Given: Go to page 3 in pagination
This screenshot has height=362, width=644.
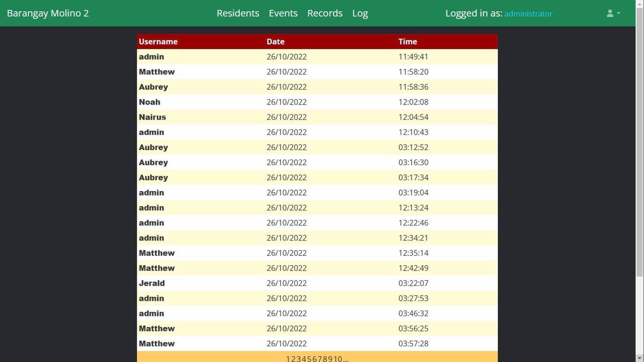Looking at the screenshot, I should pyautogui.click(x=299, y=358).
